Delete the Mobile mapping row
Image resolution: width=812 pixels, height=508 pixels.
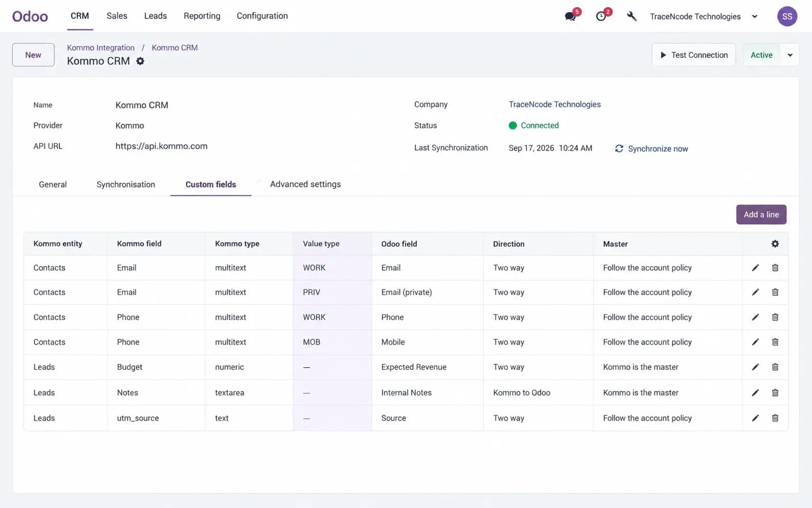tap(775, 342)
